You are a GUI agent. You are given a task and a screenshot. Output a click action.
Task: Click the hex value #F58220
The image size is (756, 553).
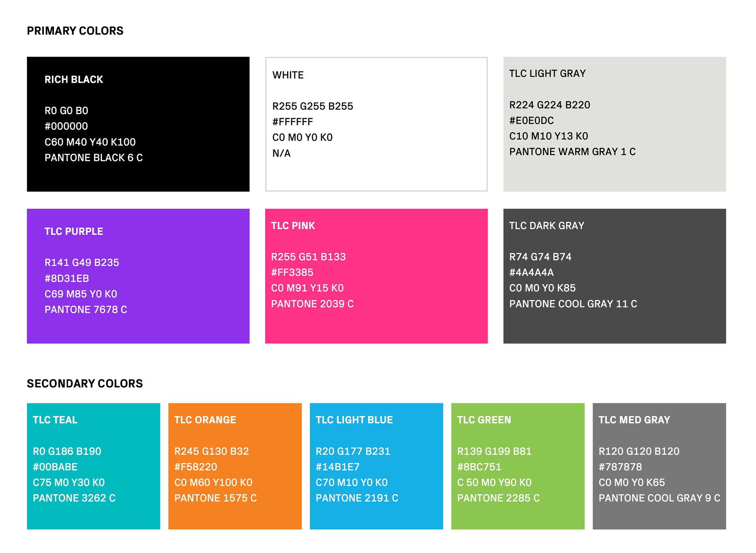click(196, 467)
